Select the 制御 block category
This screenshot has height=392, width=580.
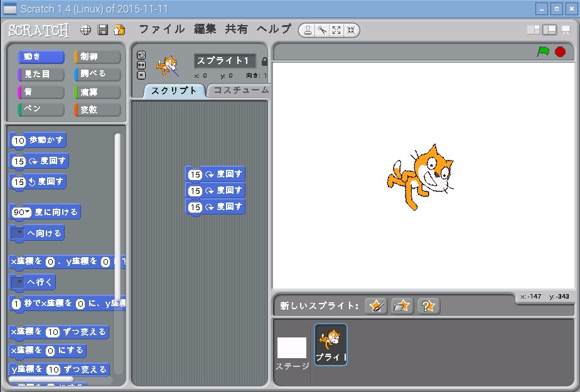97,57
